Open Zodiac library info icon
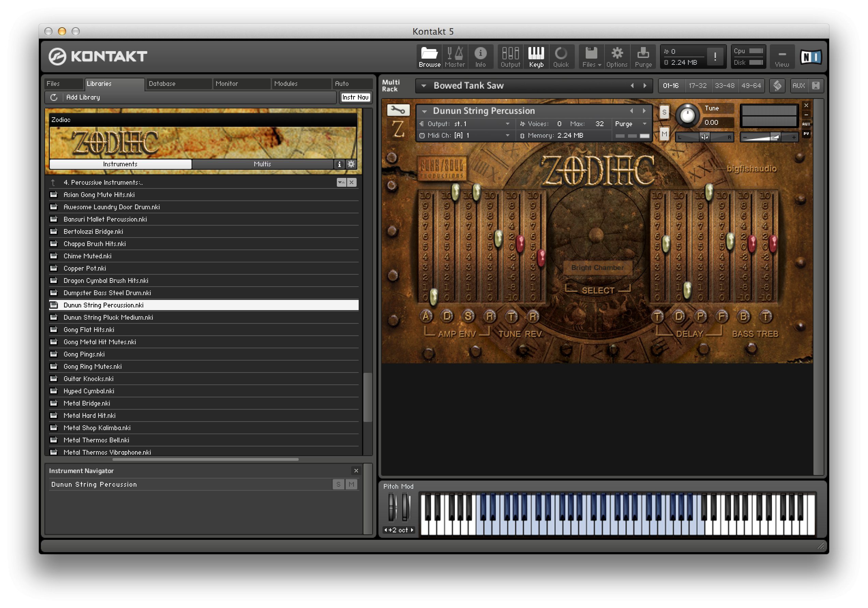868x608 pixels. pos(339,164)
